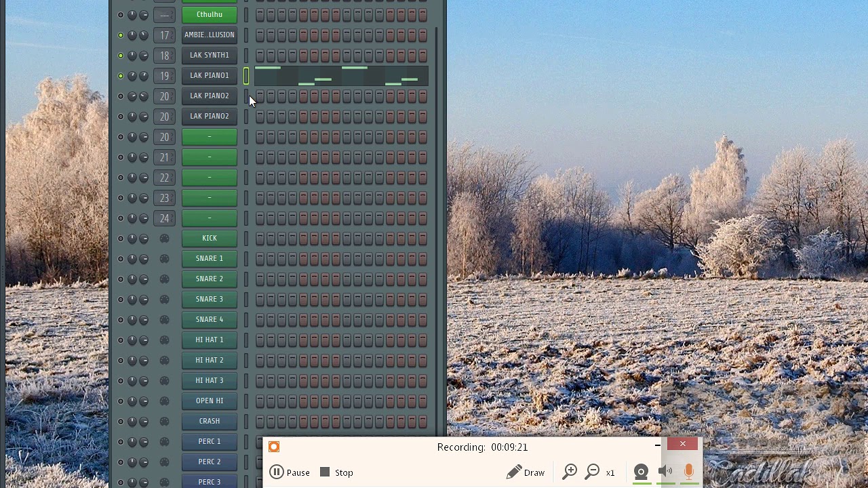The width and height of the screenshot is (868, 488).
Task: Toggle the SNARE 1 channel mute LED
Action: [121, 259]
